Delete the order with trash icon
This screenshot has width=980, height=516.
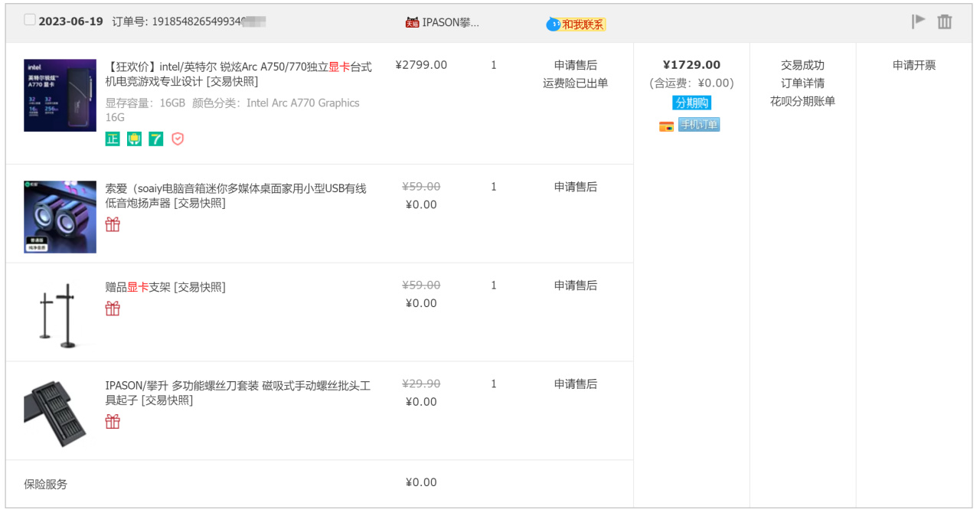point(945,21)
